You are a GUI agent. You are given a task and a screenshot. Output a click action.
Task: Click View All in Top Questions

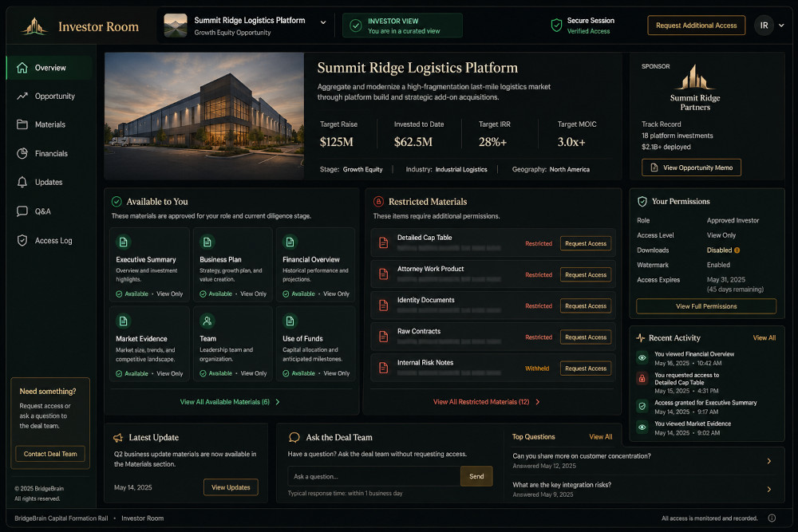[601, 437]
